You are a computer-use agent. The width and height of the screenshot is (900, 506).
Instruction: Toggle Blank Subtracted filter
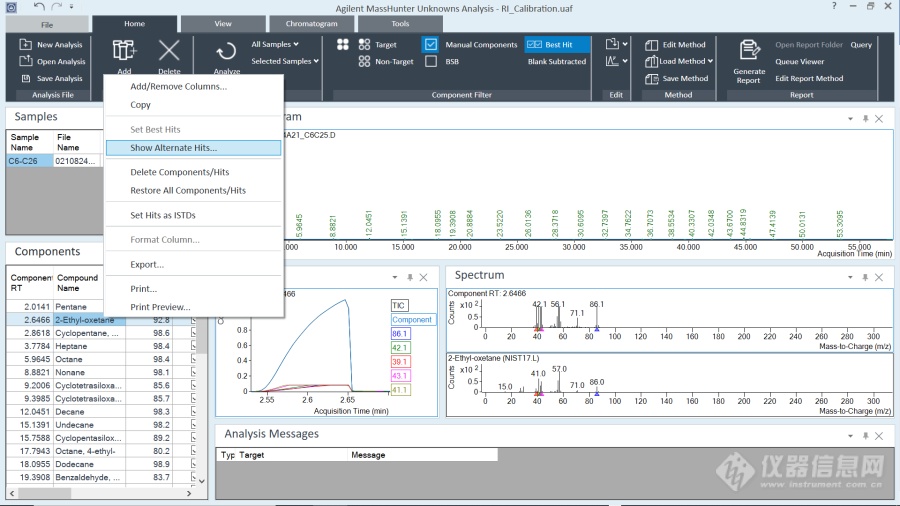click(557, 61)
